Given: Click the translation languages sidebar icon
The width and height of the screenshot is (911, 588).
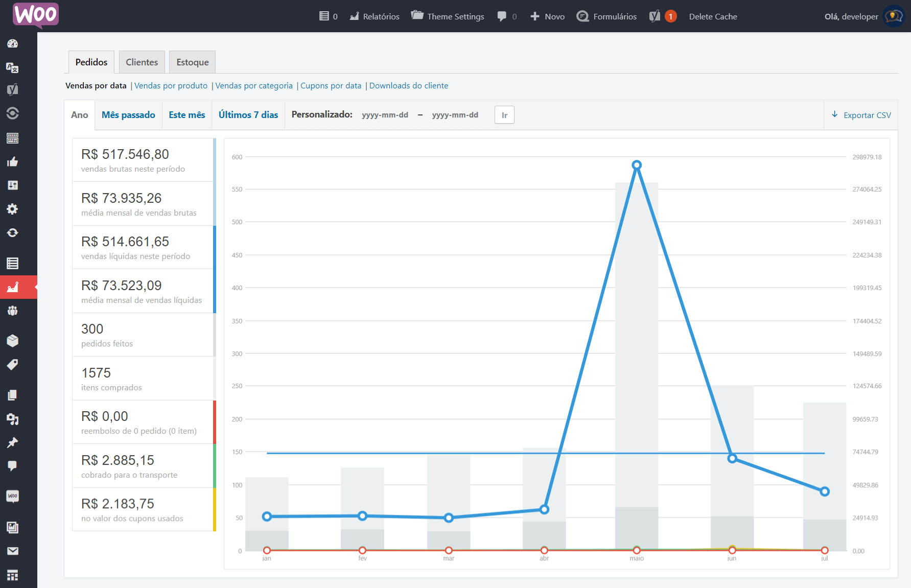Looking at the screenshot, I should click(13, 67).
